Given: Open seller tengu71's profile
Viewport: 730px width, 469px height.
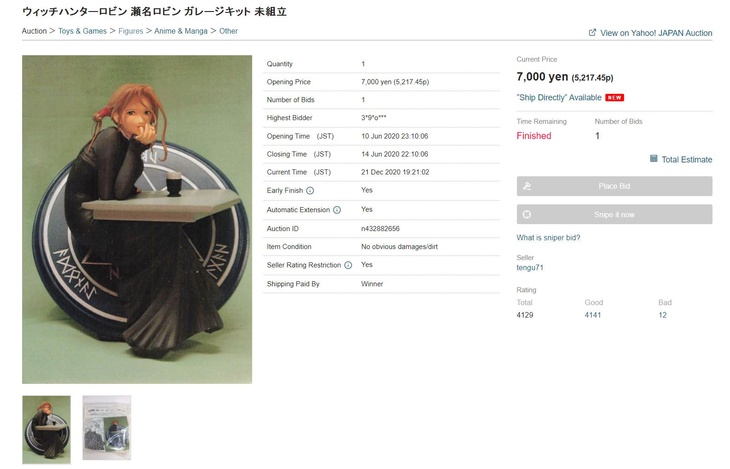Looking at the screenshot, I should 530,268.
